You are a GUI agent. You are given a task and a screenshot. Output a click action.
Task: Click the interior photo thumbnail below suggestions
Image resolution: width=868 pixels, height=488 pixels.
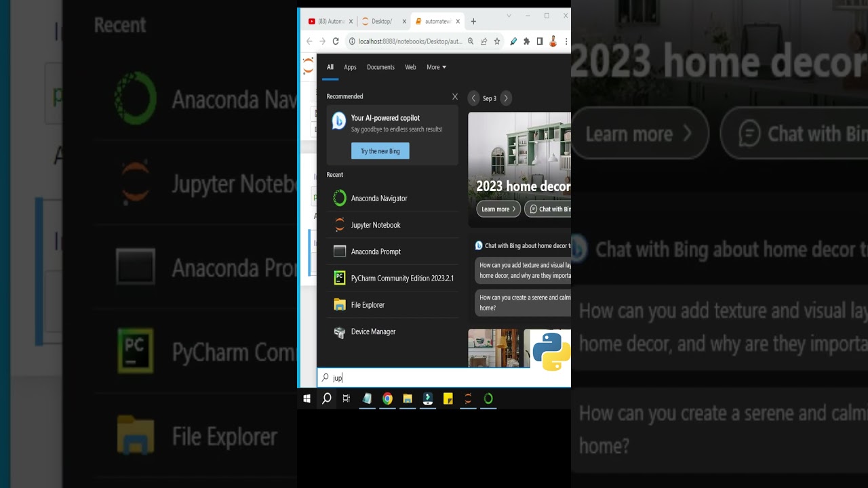point(494,348)
